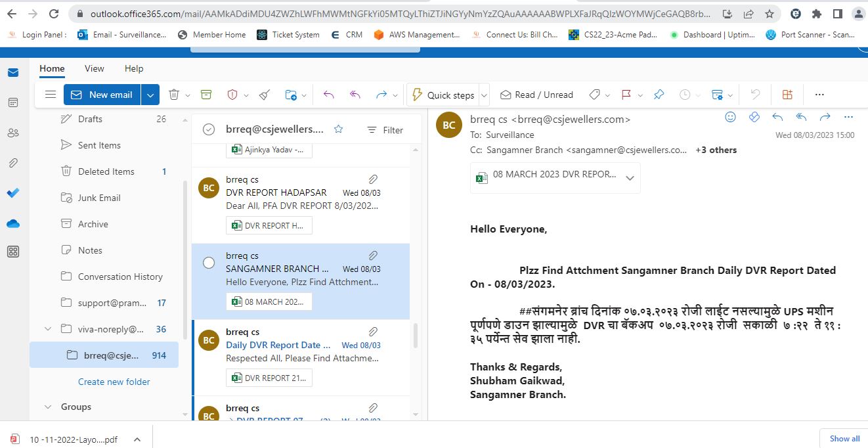The image size is (868, 448).
Task: Click the Create new folder link
Action: pyautogui.click(x=114, y=382)
